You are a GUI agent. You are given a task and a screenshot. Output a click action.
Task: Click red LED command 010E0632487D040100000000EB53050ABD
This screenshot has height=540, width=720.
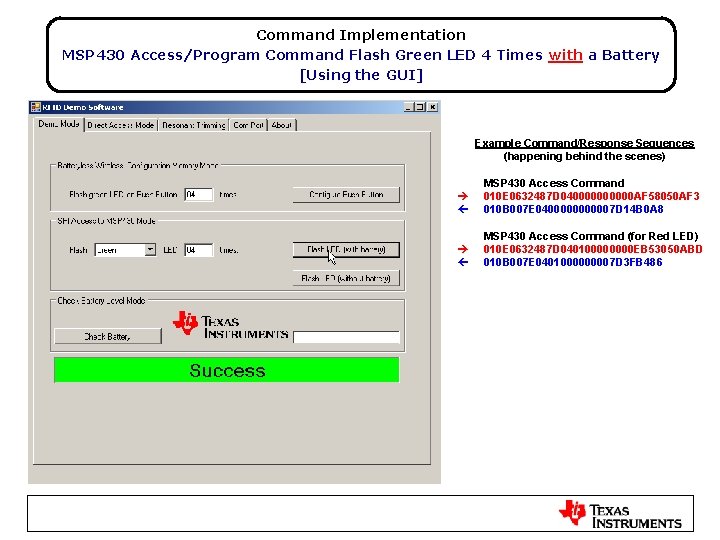(x=592, y=249)
